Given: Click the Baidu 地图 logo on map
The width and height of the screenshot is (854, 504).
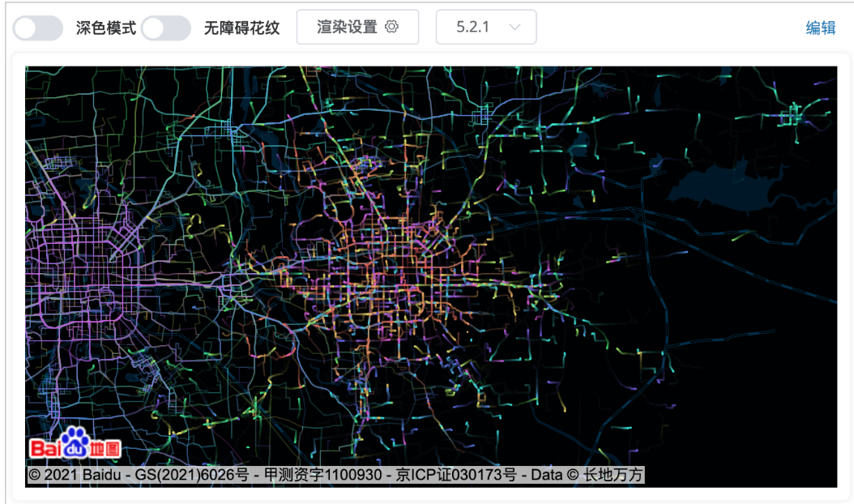Looking at the screenshot, I should point(75,443).
